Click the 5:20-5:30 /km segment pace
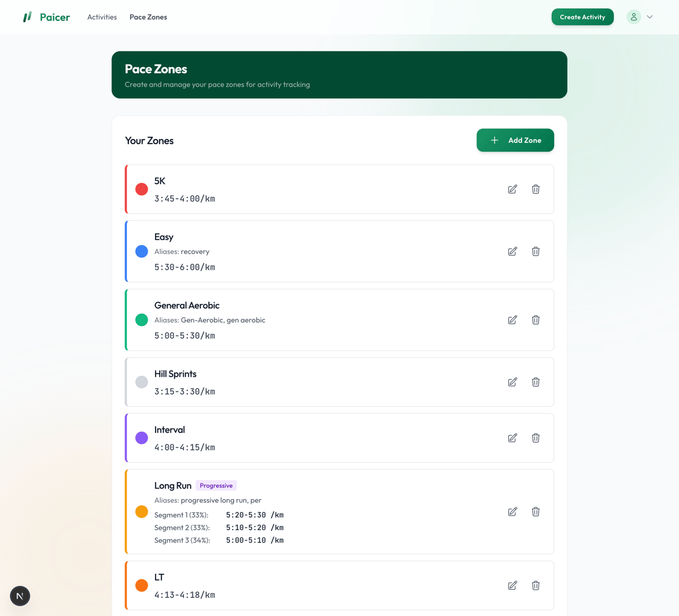The width and height of the screenshot is (679, 616). click(255, 515)
